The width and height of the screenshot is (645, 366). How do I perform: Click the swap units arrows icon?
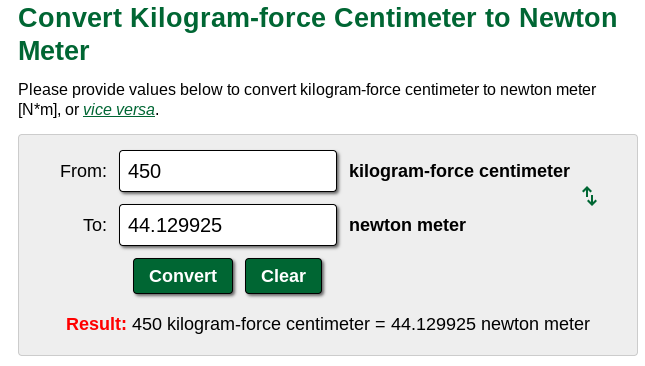(589, 196)
